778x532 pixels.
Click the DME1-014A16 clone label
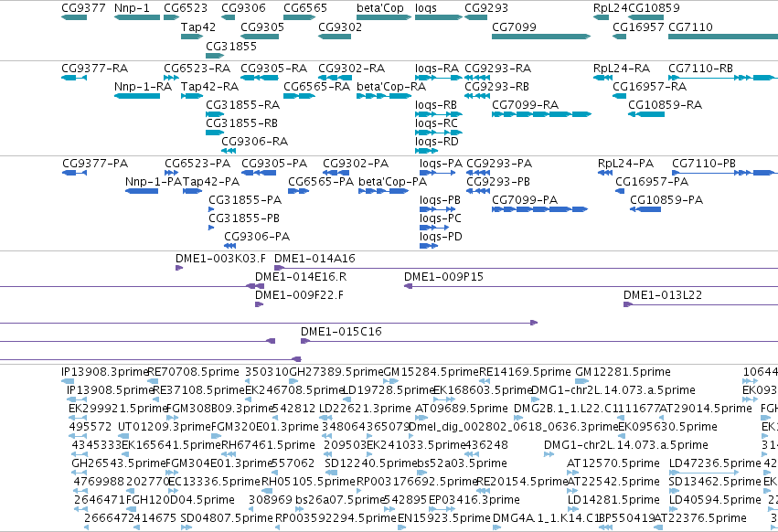(x=314, y=259)
